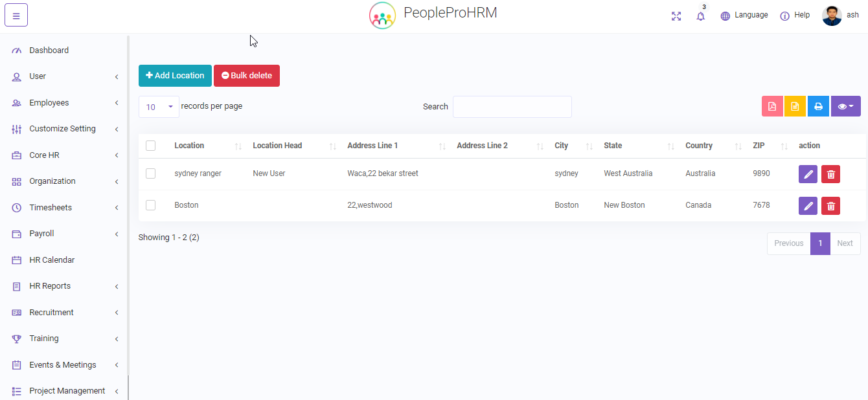Open the notifications bell
868x400 pixels.
coord(700,16)
